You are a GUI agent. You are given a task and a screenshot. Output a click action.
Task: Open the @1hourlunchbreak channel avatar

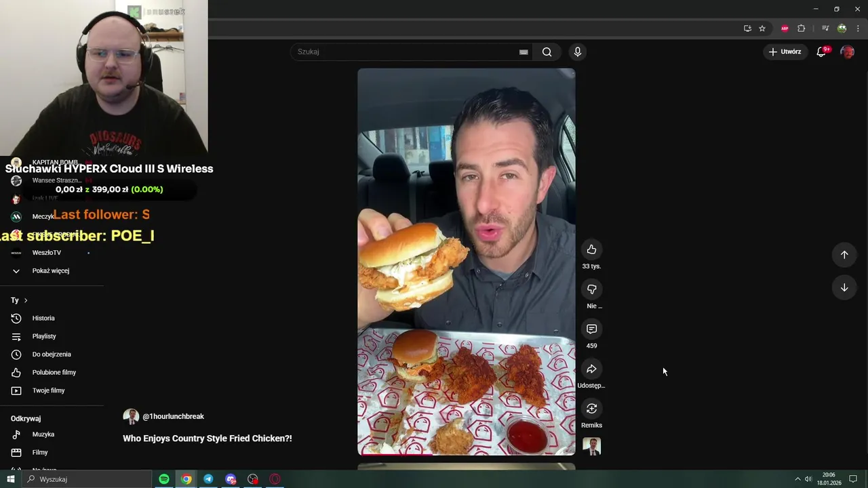coord(131,416)
